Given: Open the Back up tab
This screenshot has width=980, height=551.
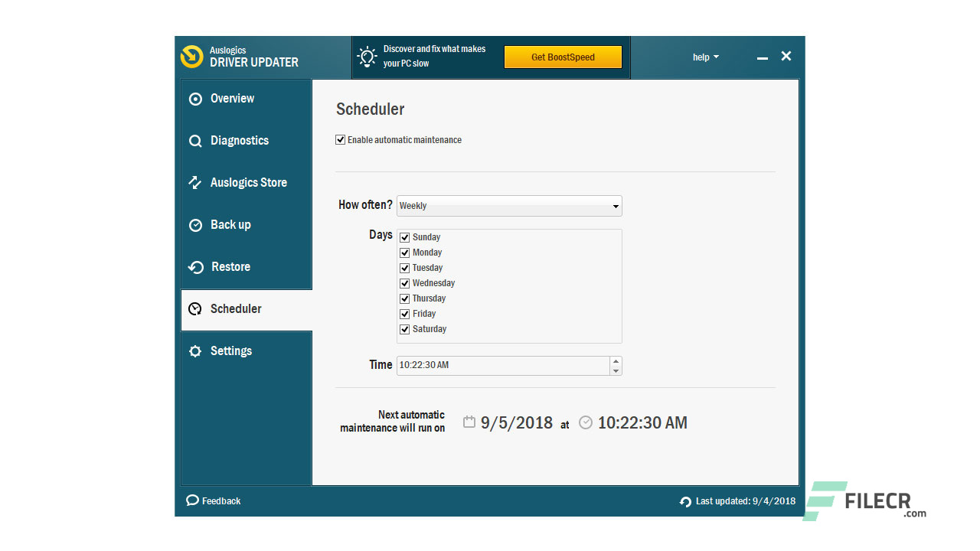Looking at the screenshot, I should pyautogui.click(x=247, y=225).
